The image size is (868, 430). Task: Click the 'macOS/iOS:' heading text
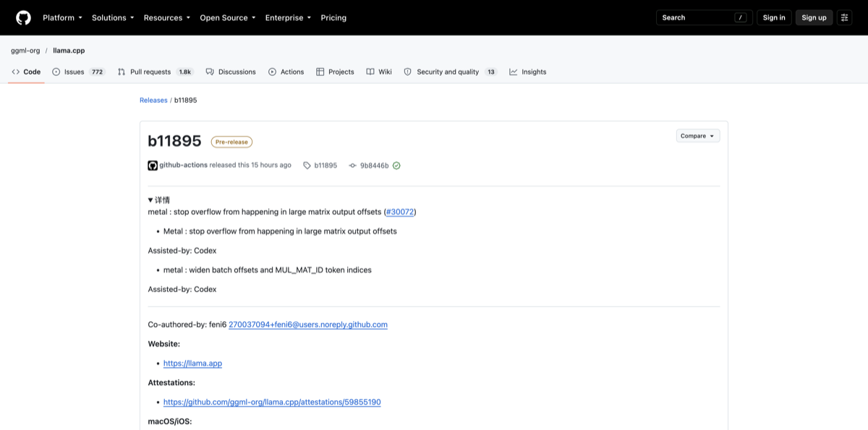coord(170,421)
